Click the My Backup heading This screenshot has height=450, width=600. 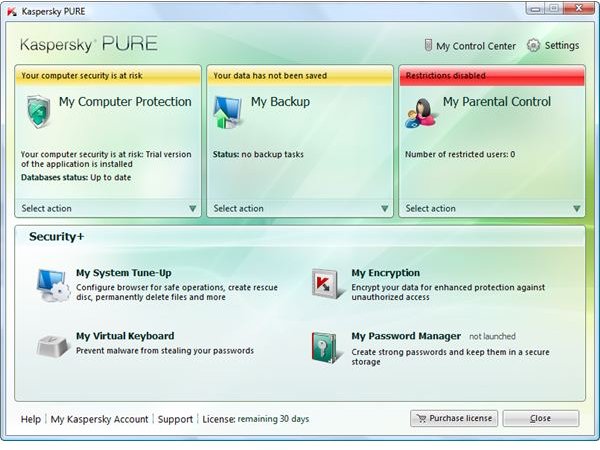280,102
